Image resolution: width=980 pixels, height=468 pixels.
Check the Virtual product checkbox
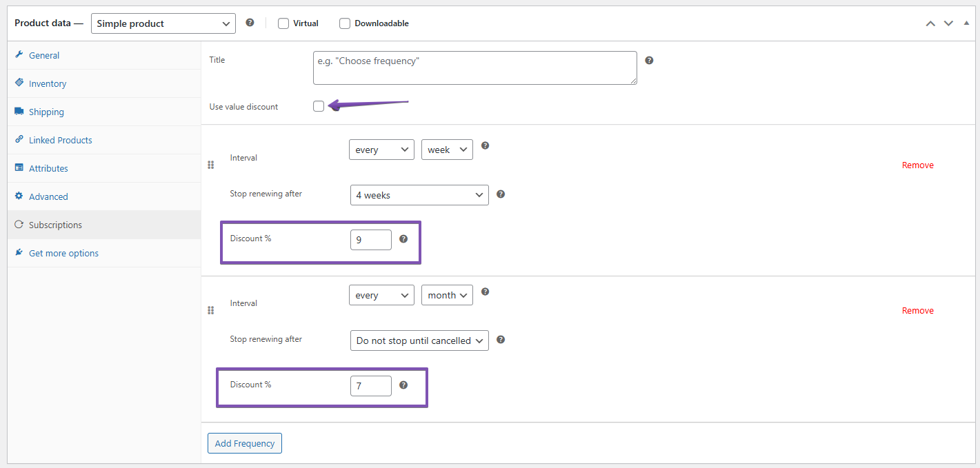coord(283,23)
